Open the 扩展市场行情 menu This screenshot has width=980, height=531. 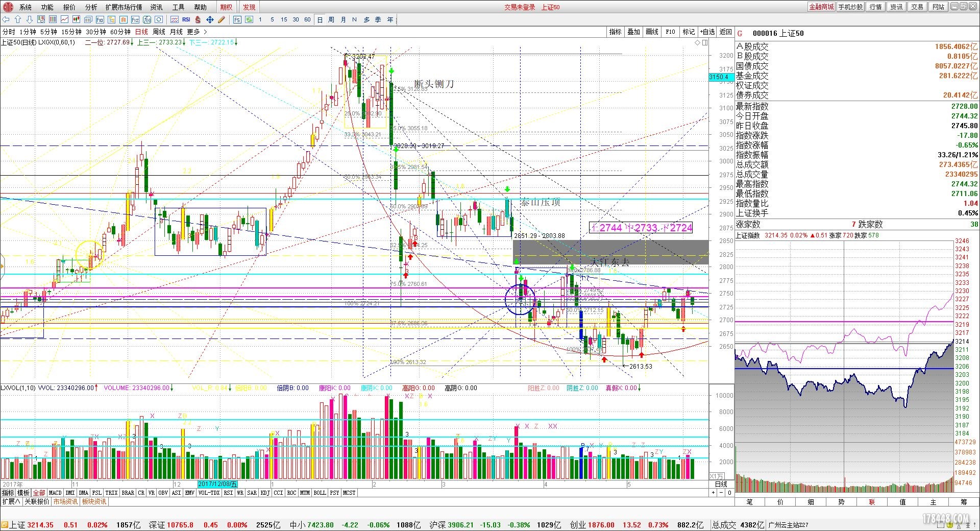click(x=124, y=7)
